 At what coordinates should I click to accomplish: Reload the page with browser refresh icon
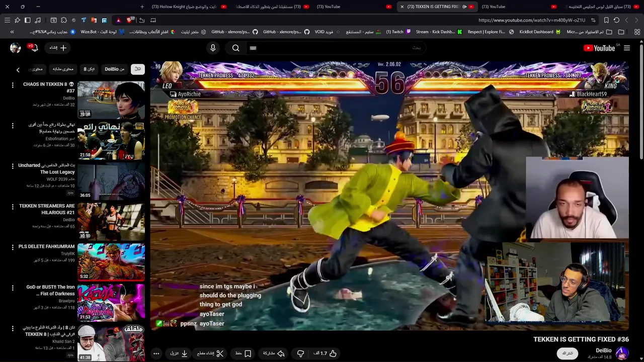[616, 20]
